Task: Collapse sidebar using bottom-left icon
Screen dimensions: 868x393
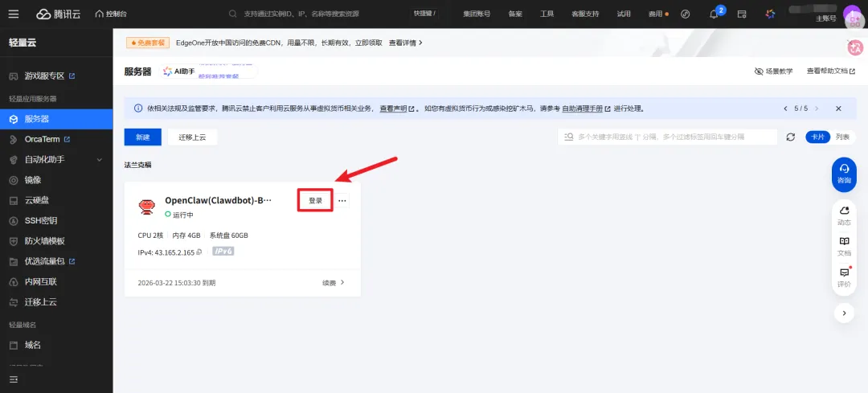Action: point(14,379)
